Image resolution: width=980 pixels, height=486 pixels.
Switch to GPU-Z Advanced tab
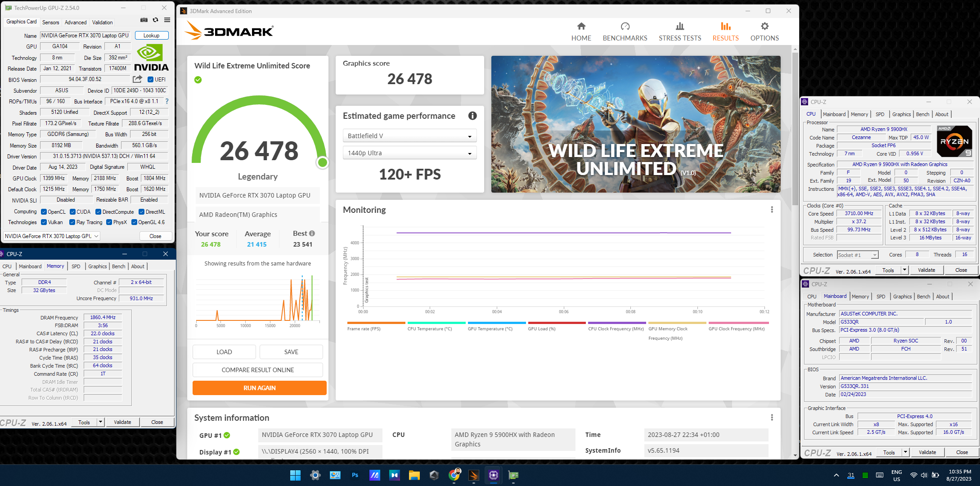pyautogui.click(x=76, y=22)
